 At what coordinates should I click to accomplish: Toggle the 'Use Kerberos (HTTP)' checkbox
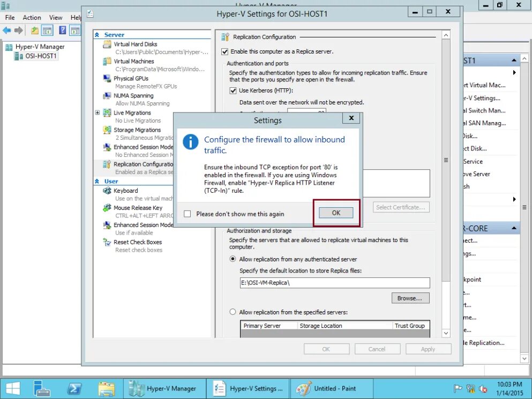(x=233, y=91)
